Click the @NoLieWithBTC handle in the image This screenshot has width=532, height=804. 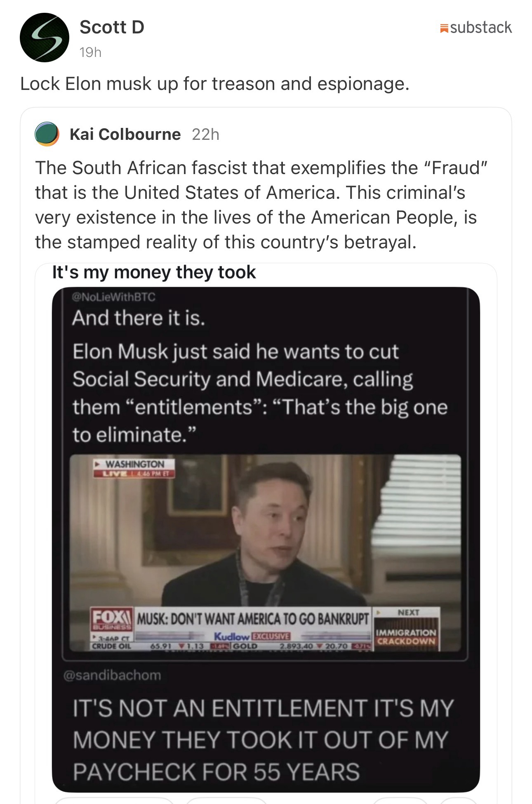113,297
